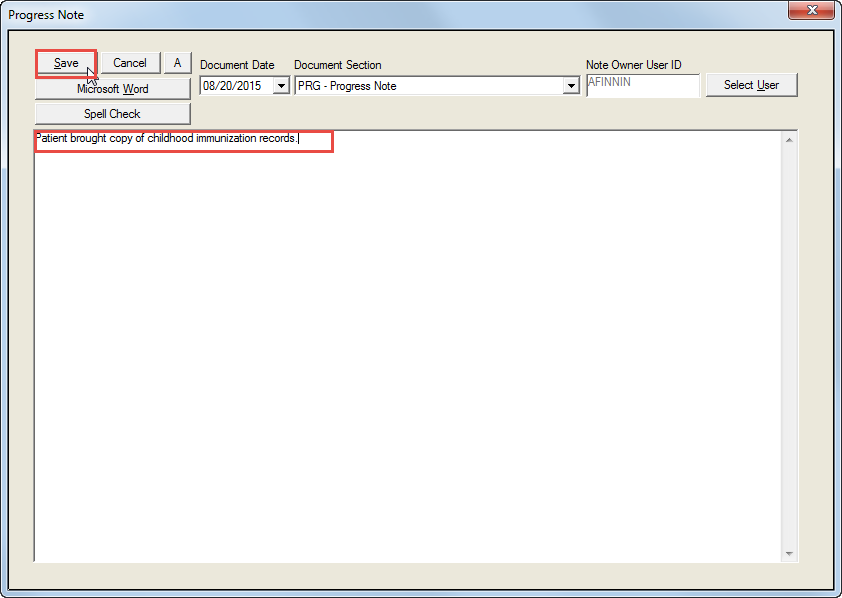Image resolution: width=842 pixels, height=598 pixels.
Task: Click the scrollbar down arrow
Action: pos(789,553)
